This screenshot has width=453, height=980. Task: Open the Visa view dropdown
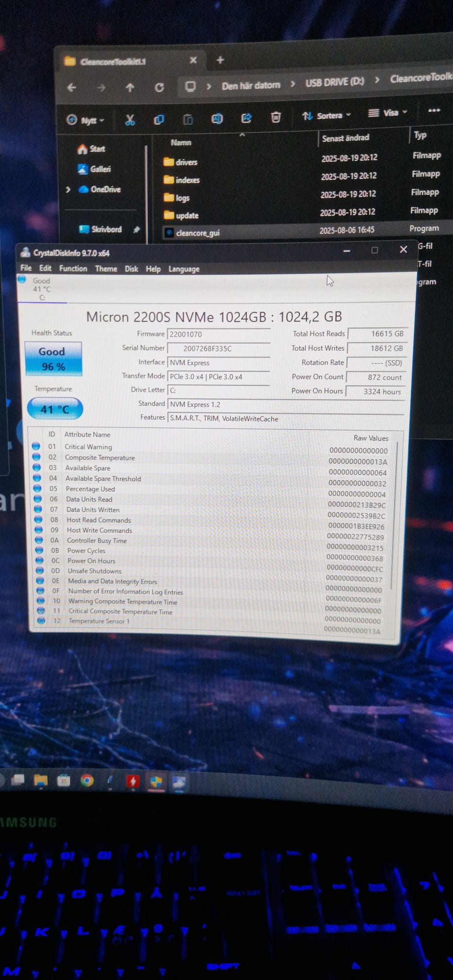pos(387,113)
